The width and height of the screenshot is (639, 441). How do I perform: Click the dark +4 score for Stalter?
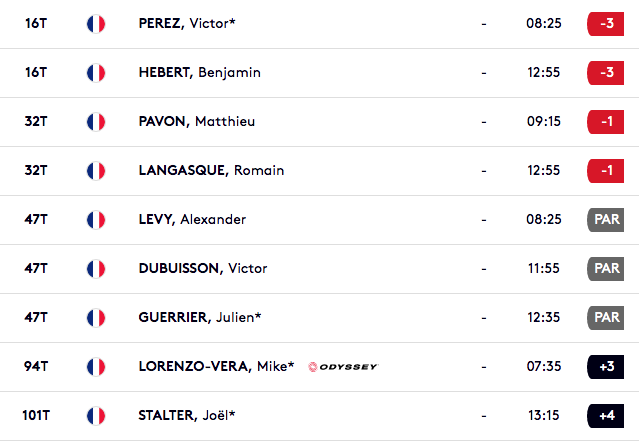pyautogui.click(x=606, y=416)
